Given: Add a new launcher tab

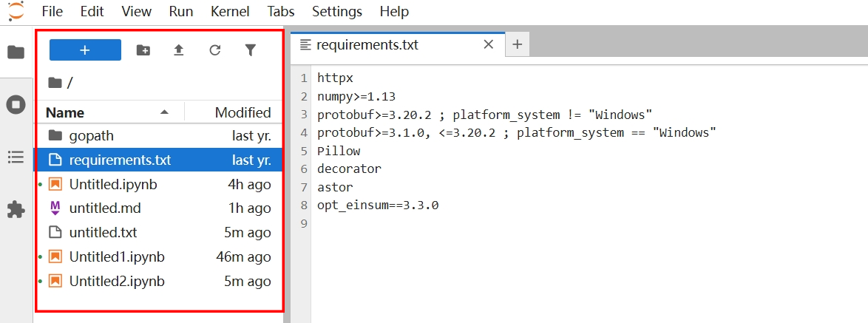Looking at the screenshot, I should pyautogui.click(x=517, y=44).
